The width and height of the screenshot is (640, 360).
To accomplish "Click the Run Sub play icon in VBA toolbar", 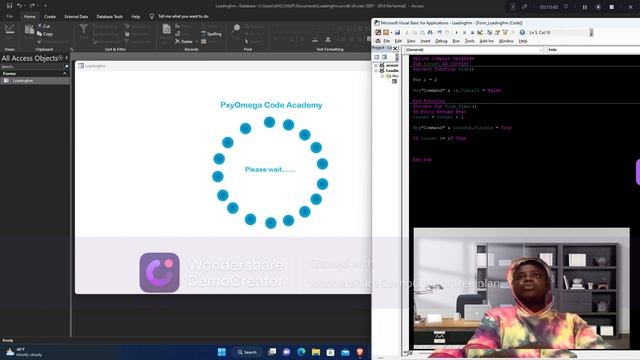I will [456, 32].
